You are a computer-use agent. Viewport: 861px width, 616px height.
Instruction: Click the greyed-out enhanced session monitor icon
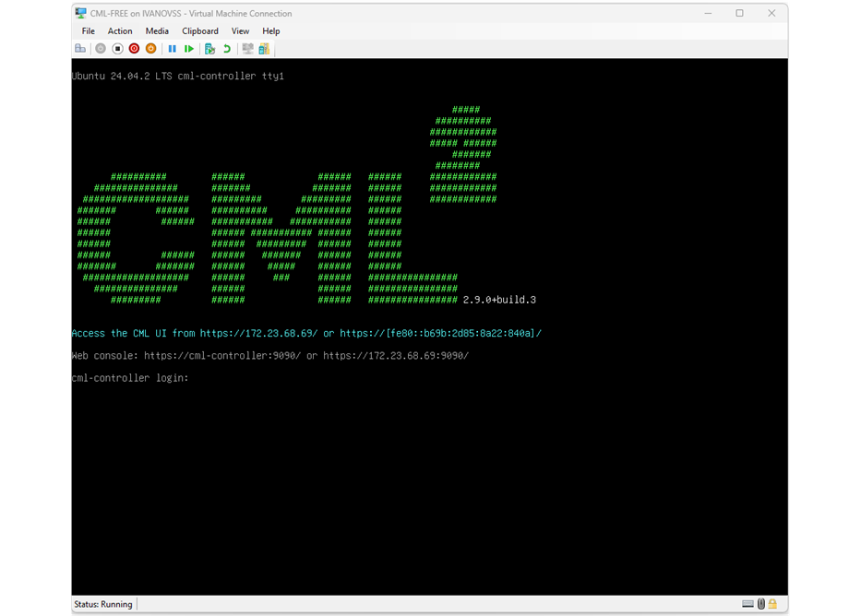pos(247,49)
